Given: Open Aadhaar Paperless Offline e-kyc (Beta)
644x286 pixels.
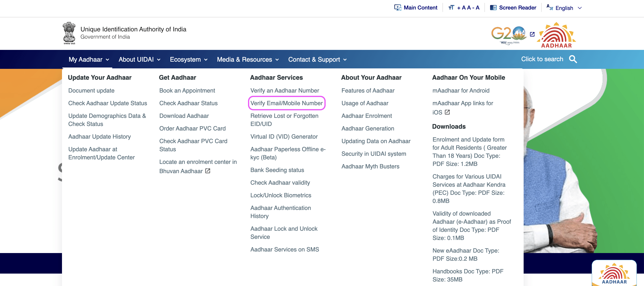Looking at the screenshot, I should click(288, 153).
